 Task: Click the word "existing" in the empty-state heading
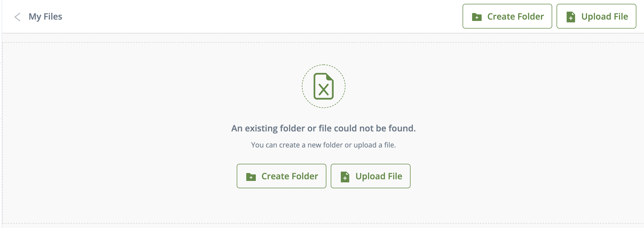coord(261,128)
